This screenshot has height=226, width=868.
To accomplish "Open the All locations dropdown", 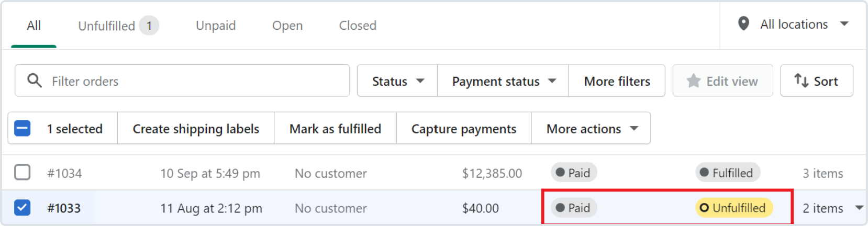I will point(794,24).
